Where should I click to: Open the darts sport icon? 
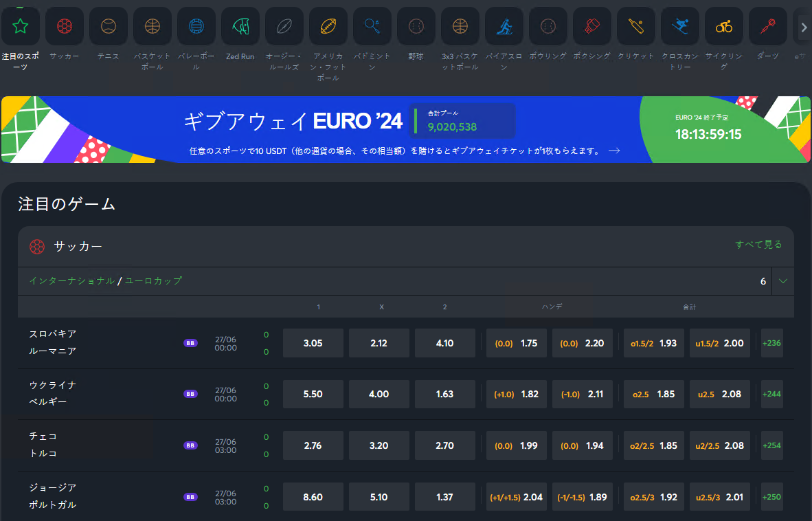pos(768,26)
